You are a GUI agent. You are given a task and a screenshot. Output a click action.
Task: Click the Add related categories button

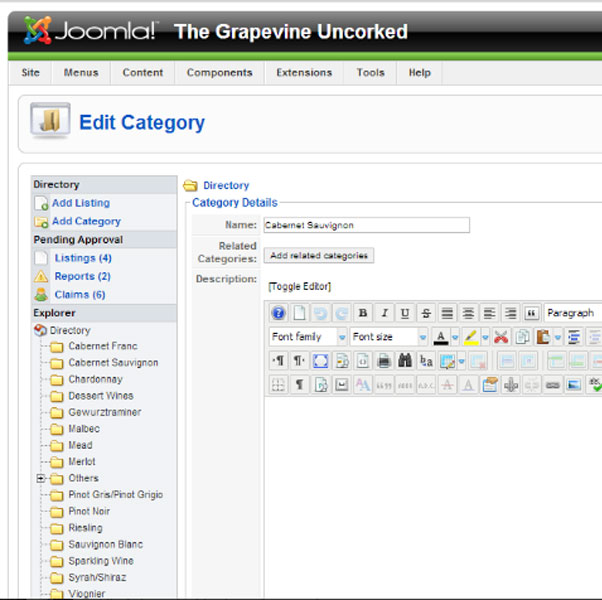(319, 256)
